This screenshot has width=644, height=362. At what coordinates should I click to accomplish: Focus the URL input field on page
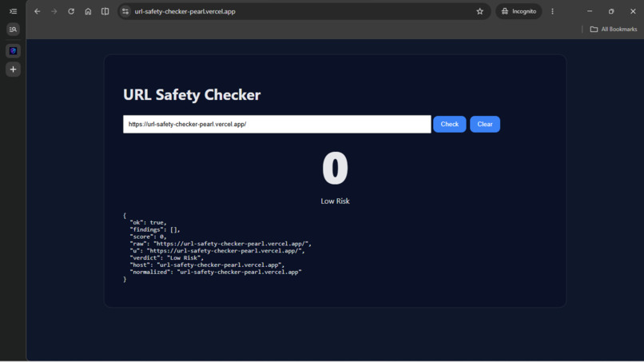(277, 124)
